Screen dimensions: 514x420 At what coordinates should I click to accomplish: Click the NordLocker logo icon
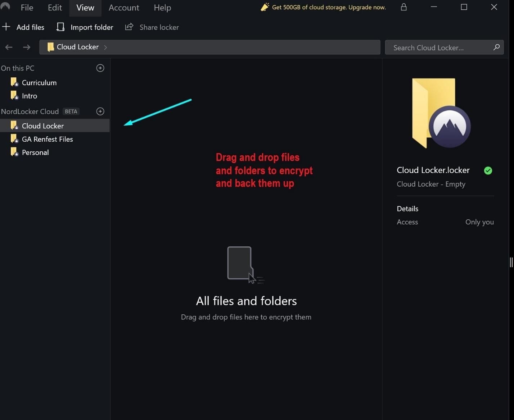tap(5, 6)
